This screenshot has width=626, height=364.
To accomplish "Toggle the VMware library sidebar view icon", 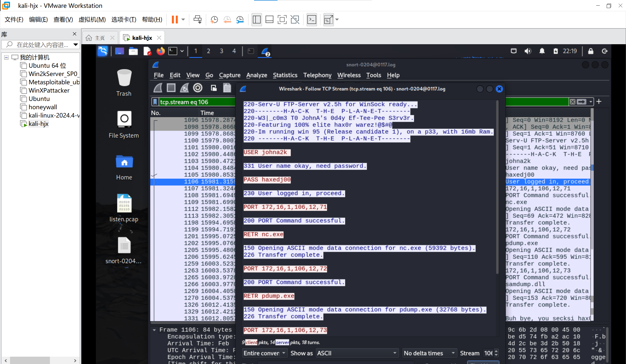I will click(257, 19).
